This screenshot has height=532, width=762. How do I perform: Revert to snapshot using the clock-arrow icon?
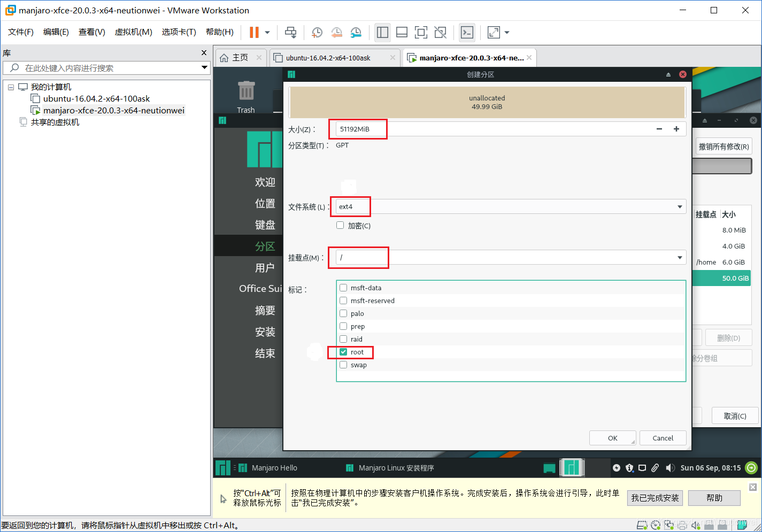(336, 33)
